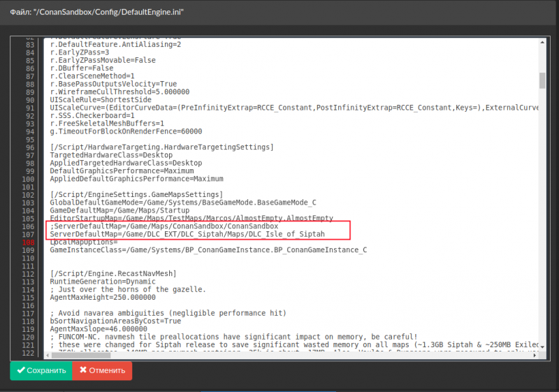Click the AgentMaxHeight=250.000000 line
This screenshot has width=559, height=392.
103,298
